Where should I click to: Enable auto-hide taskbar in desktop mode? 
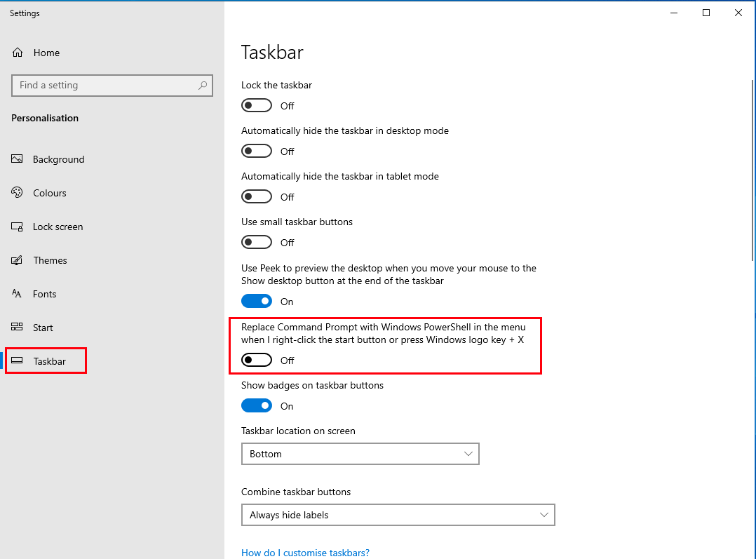point(257,151)
